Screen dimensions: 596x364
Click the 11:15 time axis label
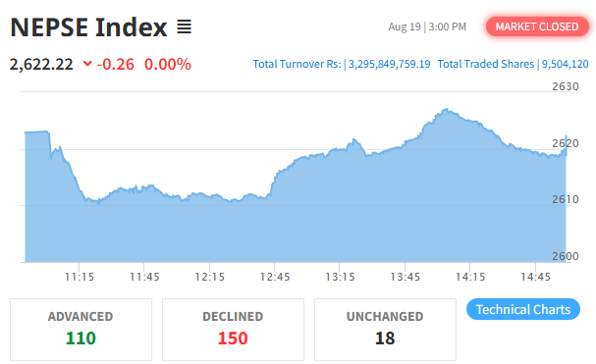(80, 277)
